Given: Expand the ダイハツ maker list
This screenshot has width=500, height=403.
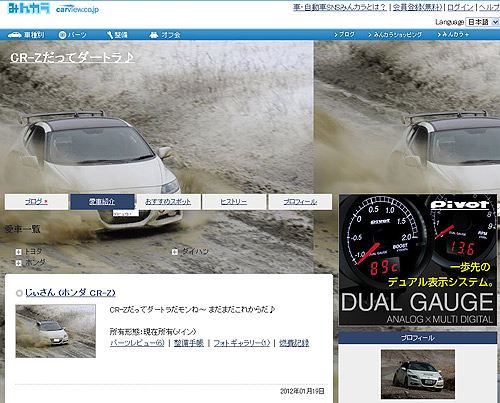Looking at the screenshot, I should pyautogui.click(x=175, y=252).
